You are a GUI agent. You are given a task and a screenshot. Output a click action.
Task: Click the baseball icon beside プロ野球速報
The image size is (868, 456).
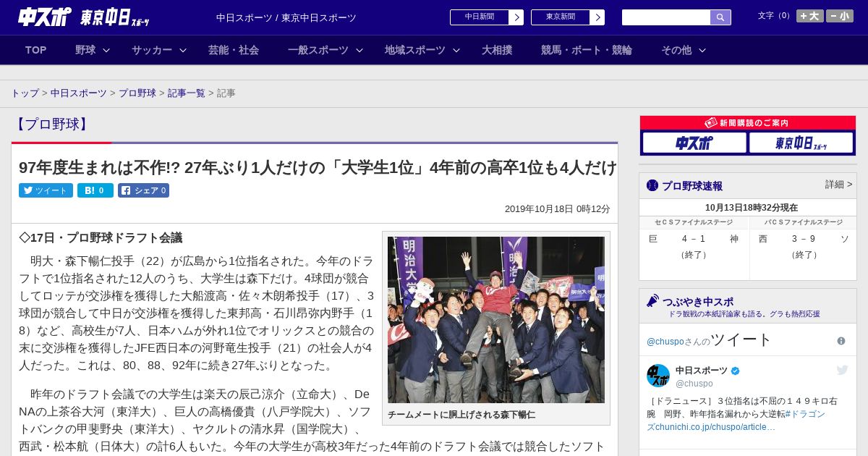tap(652, 185)
